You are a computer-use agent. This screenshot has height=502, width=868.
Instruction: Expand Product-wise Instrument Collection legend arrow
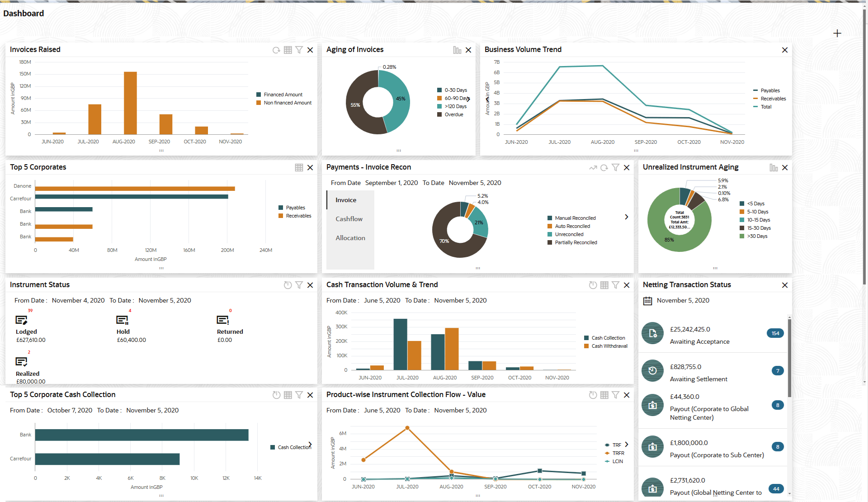[x=627, y=445]
